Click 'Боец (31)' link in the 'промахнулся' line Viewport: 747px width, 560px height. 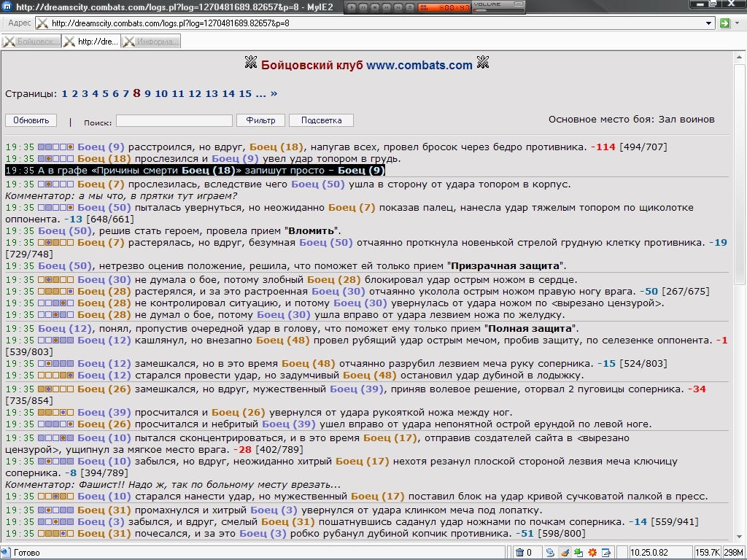pyautogui.click(x=104, y=510)
